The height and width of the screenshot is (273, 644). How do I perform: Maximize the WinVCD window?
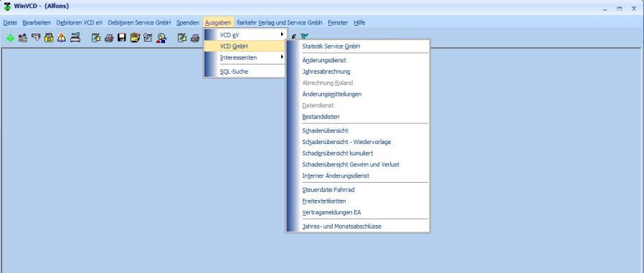point(620,8)
